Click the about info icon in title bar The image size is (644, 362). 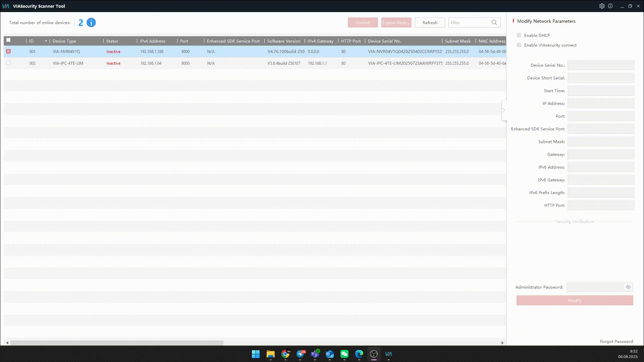(610, 6)
